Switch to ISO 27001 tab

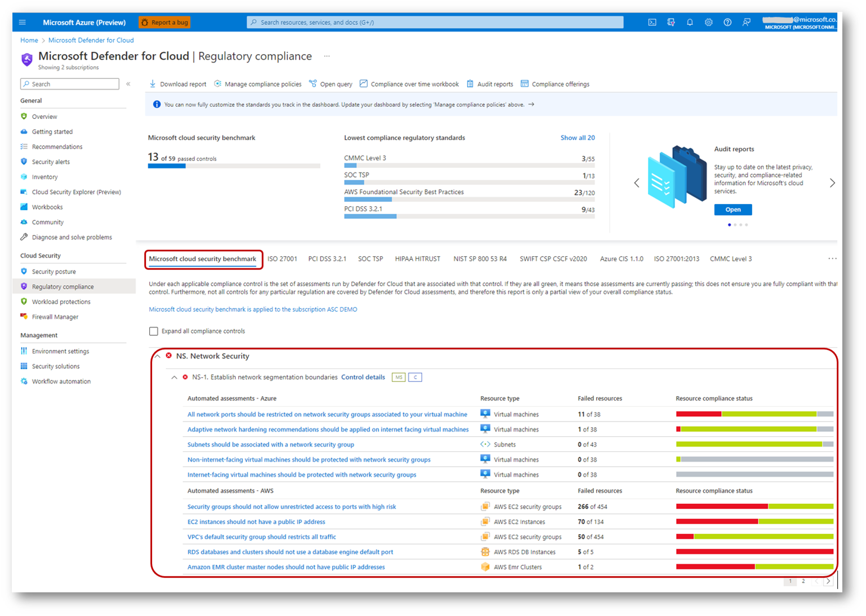tap(282, 259)
